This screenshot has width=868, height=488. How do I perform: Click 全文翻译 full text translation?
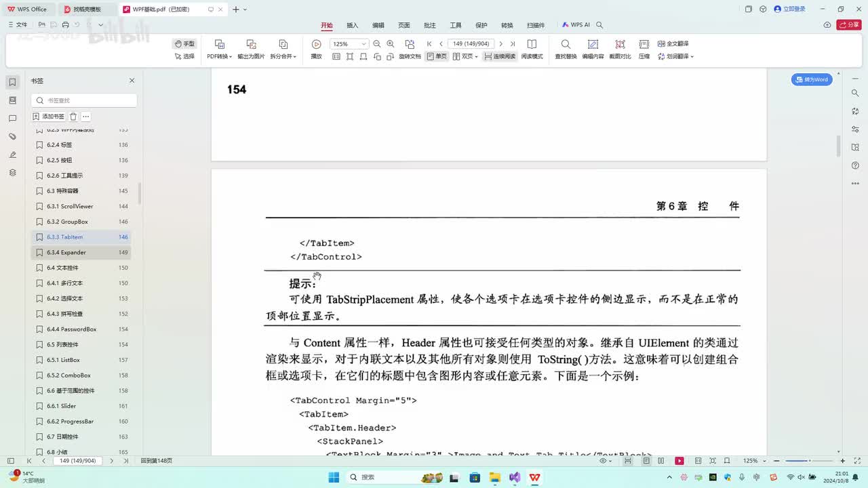(673, 43)
